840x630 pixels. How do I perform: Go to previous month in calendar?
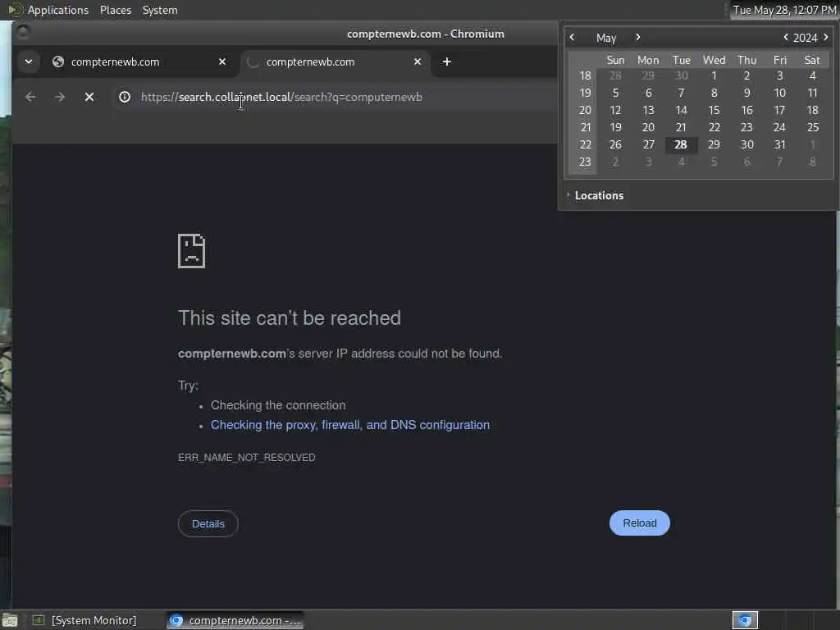click(572, 37)
